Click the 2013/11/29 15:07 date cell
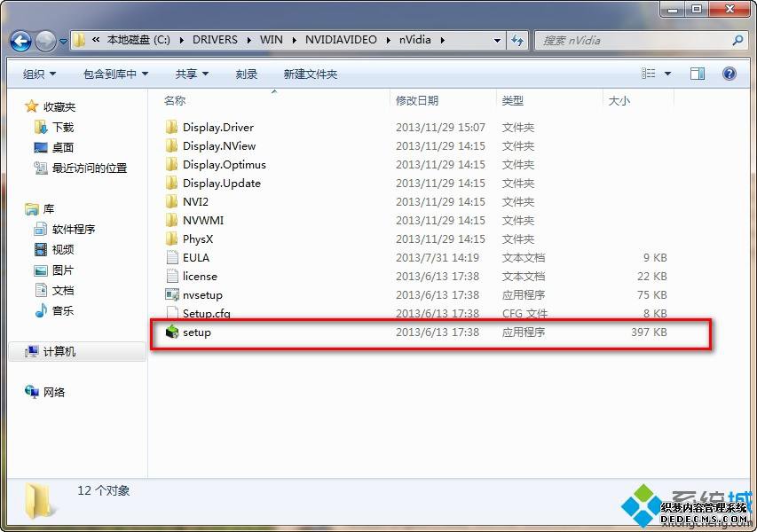Image resolution: width=757 pixels, height=532 pixels. [x=440, y=128]
